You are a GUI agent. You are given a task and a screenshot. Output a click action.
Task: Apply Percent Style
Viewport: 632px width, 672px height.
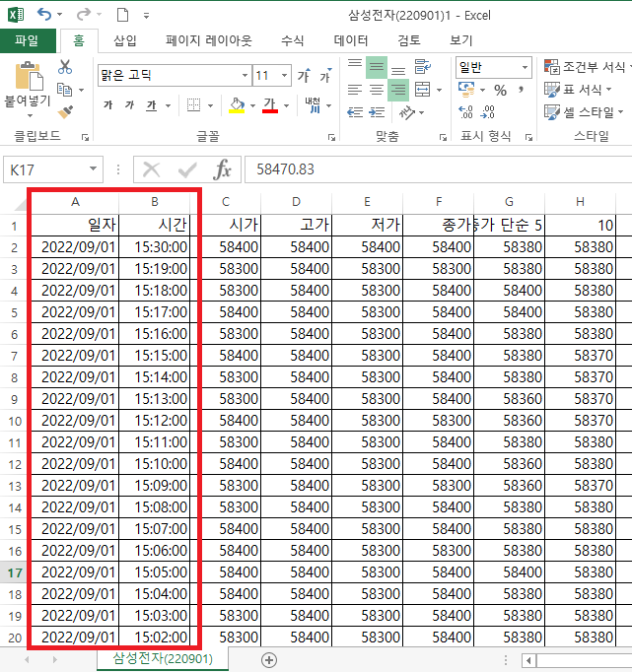tap(500, 90)
